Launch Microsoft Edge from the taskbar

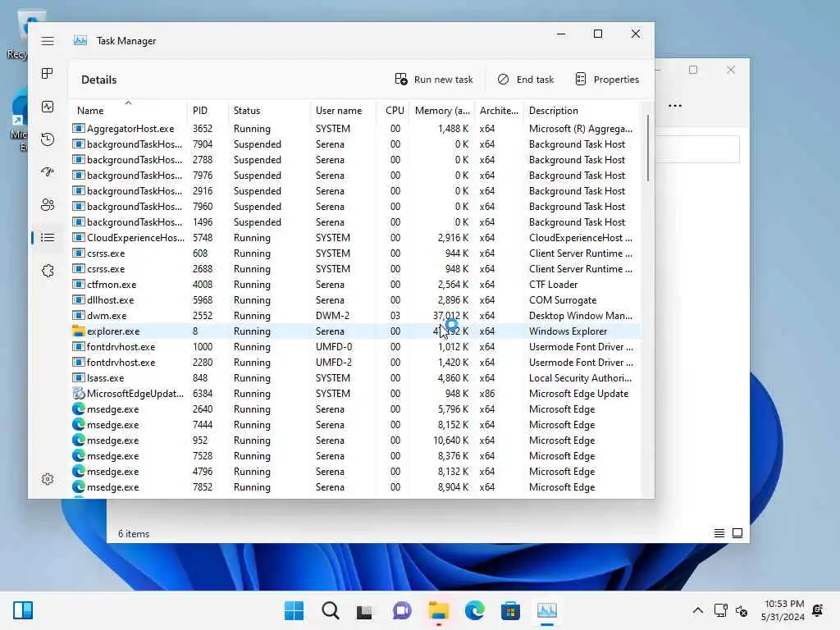coord(475,610)
